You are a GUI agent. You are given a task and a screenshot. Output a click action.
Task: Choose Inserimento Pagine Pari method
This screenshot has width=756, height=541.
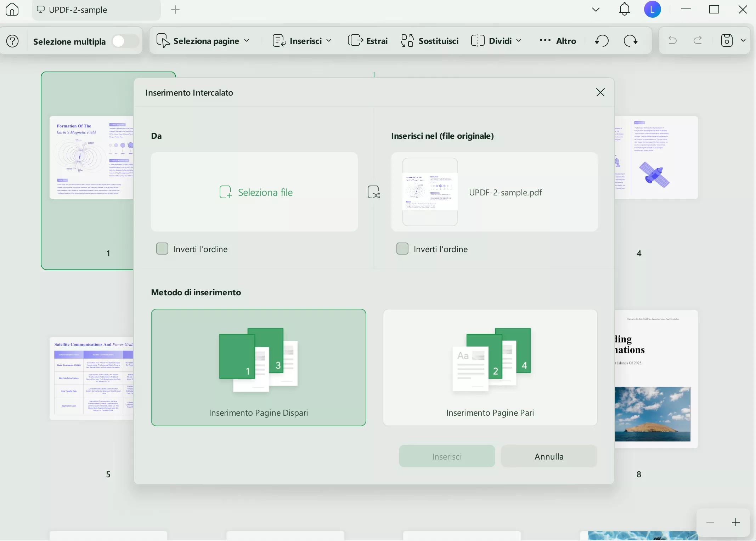490,368
